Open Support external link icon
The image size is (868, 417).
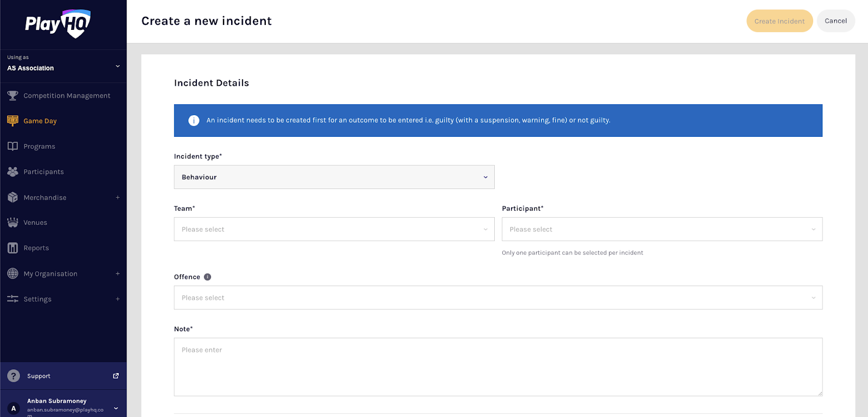click(116, 376)
